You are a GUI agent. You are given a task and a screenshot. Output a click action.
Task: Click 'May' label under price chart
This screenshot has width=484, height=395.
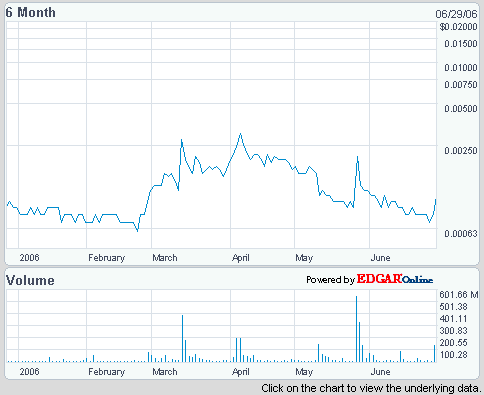click(x=304, y=258)
